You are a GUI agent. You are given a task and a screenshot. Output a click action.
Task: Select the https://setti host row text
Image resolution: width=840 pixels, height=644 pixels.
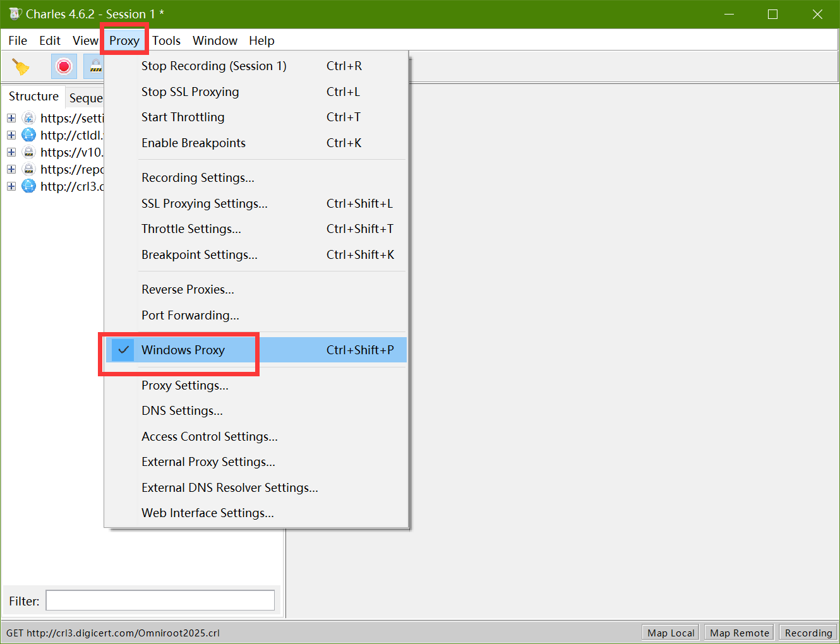tap(72, 118)
